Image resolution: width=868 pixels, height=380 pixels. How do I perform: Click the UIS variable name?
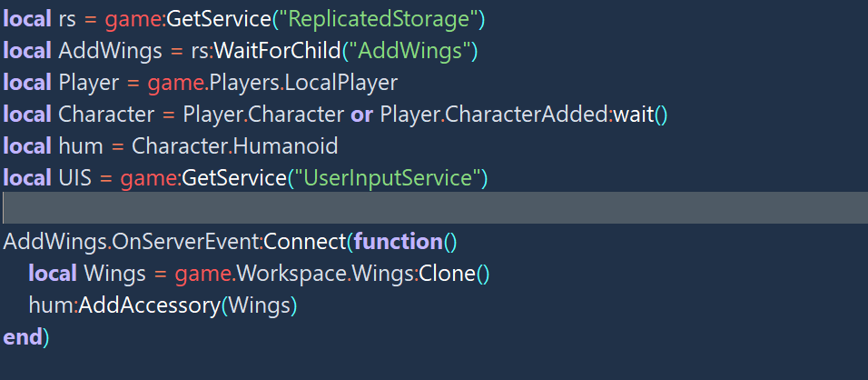tap(74, 178)
